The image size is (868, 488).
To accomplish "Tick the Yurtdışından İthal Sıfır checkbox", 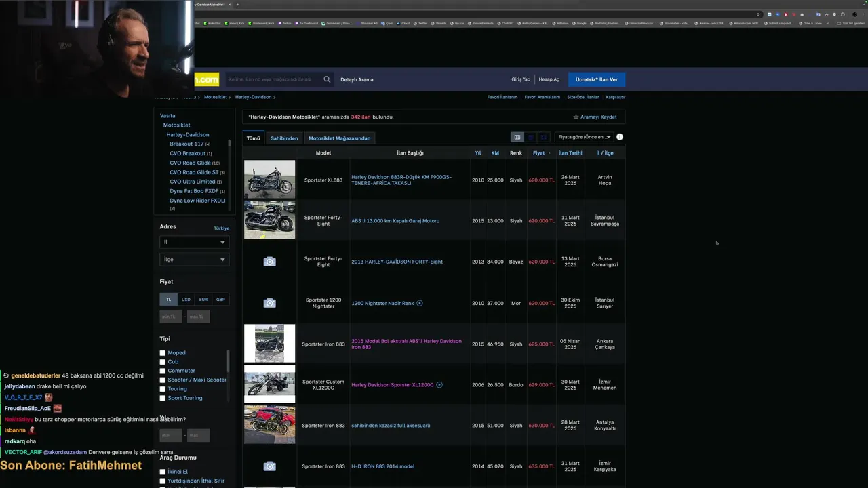I will pyautogui.click(x=163, y=481).
